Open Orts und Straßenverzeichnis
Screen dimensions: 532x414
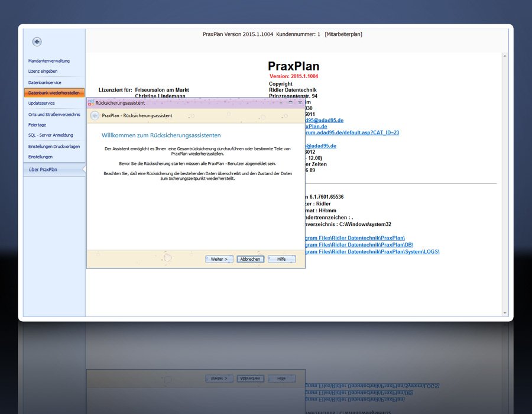click(x=54, y=115)
